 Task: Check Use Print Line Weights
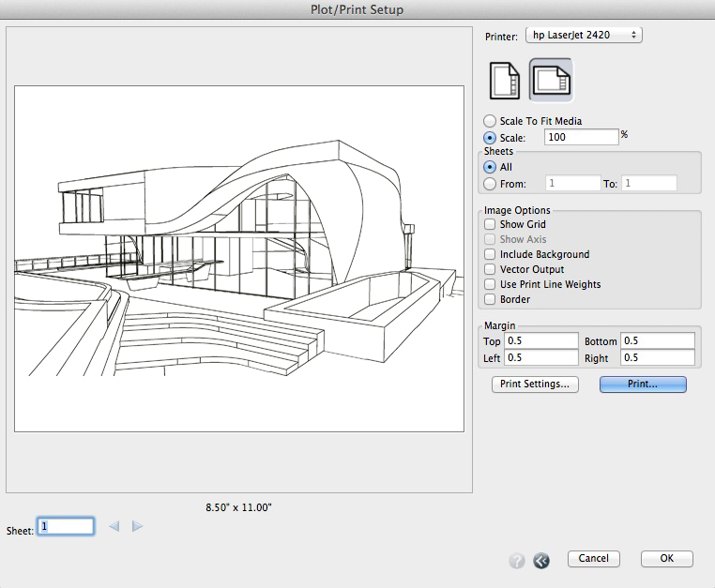(490, 284)
